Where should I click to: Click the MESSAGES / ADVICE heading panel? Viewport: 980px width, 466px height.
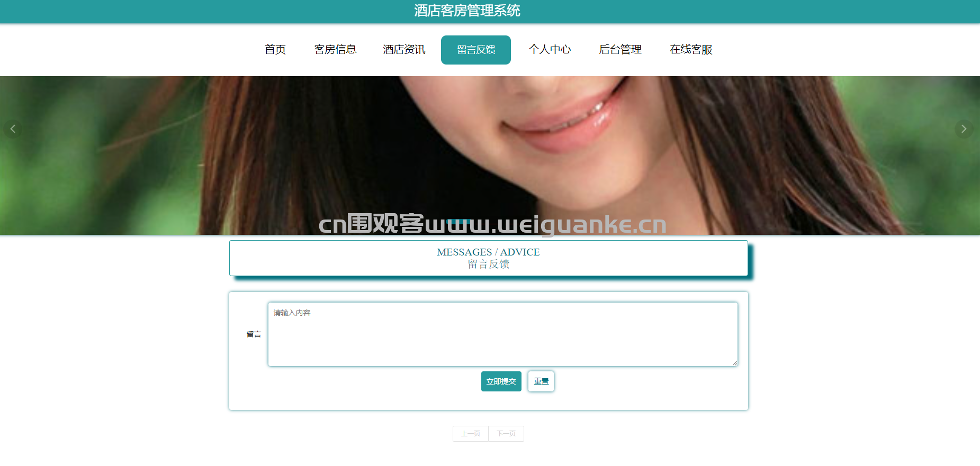[x=488, y=258]
